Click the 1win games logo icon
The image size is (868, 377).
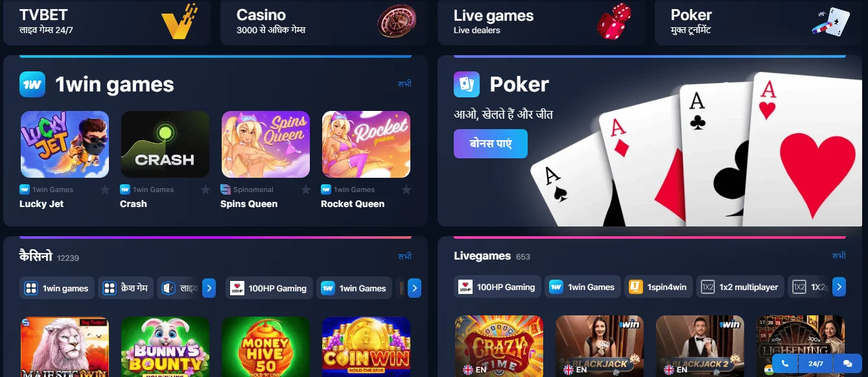(32, 84)
